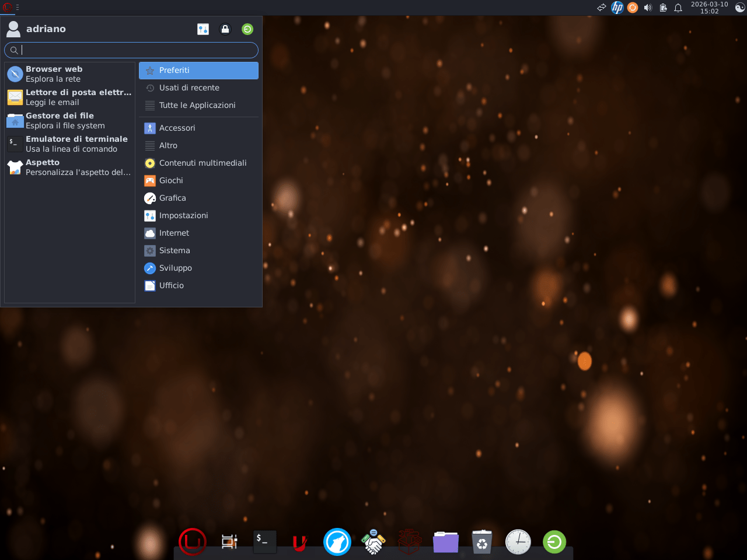
Task: Click the orange software update tray icon
Action: pyautogui.click(x=633, y=8)
